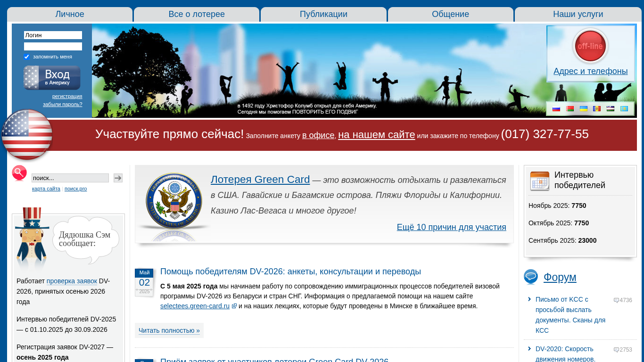Open 'Ещё 10 причин для участия'
644x362 pixels.
[x=452, y=227]
